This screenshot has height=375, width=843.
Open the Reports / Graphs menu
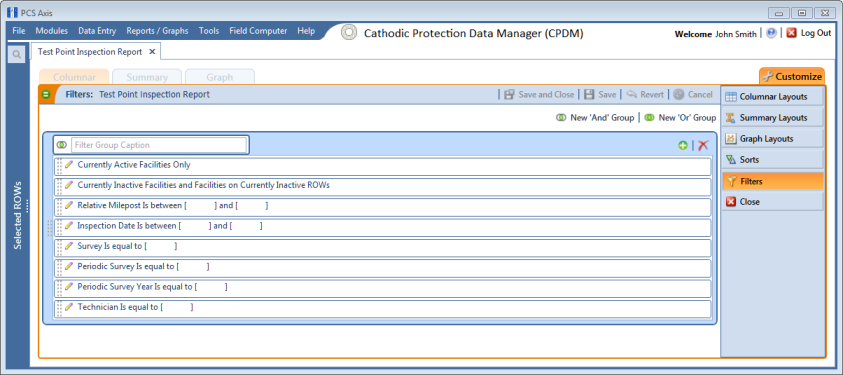(x=157, y=31)
